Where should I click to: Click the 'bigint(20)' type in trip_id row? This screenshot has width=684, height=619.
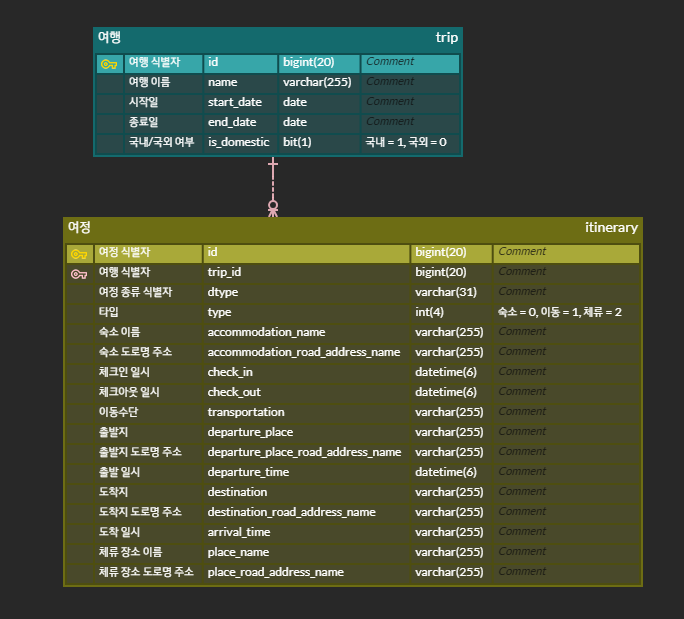pyautogui.click(x=451, y=273)
